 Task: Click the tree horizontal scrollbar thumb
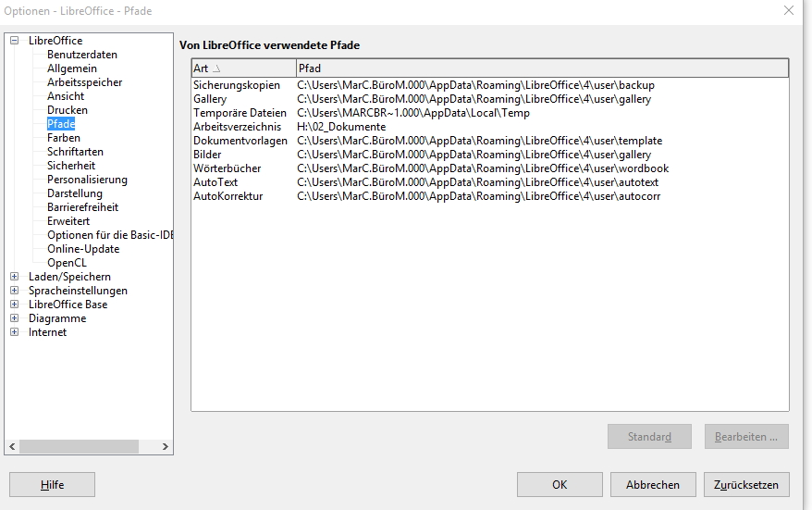click(x=80, y=446)
